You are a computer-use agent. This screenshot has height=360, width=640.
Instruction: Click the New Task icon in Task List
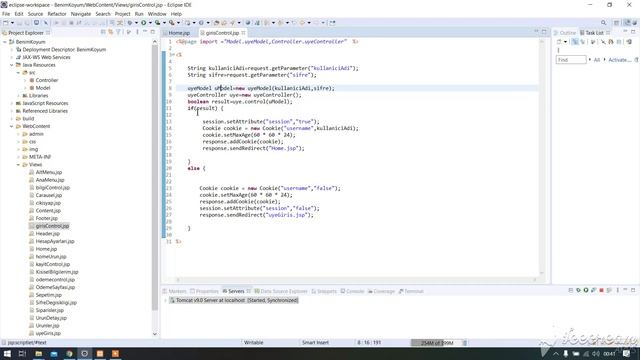tap(559, 42)
